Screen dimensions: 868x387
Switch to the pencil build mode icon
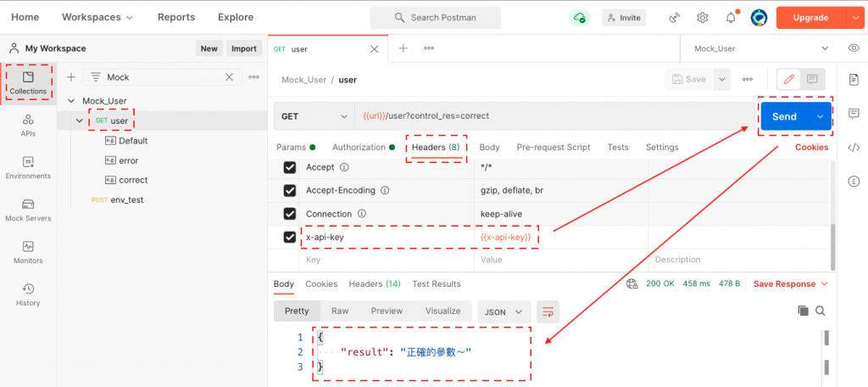click(x=789, y=79)
